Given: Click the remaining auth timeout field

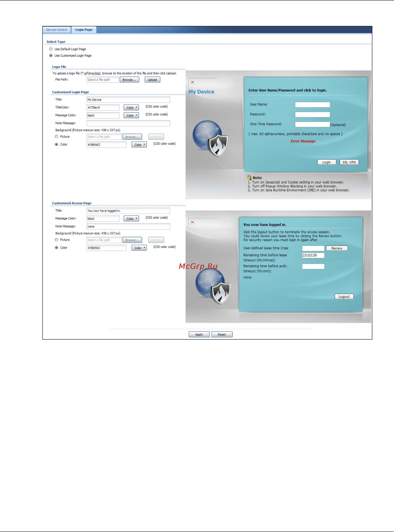Looking at the screenshot, I should click(313, 266).
